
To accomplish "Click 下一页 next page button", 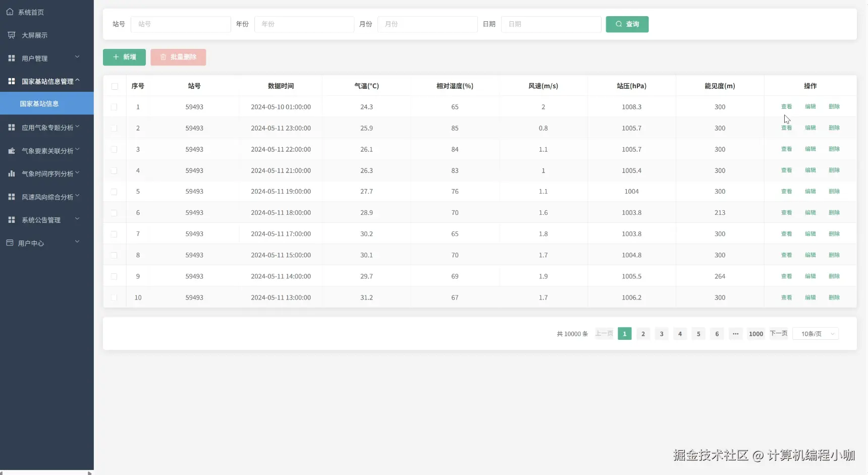I will [779, 334].
